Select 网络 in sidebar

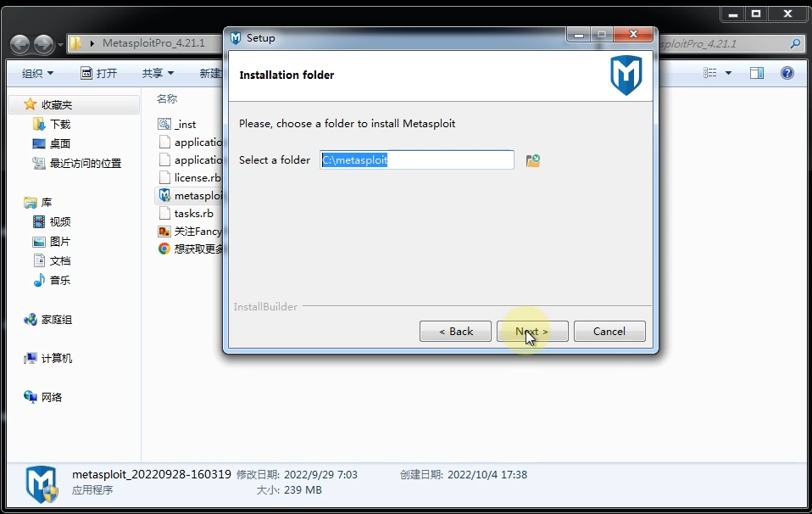[x=43, y=397]
